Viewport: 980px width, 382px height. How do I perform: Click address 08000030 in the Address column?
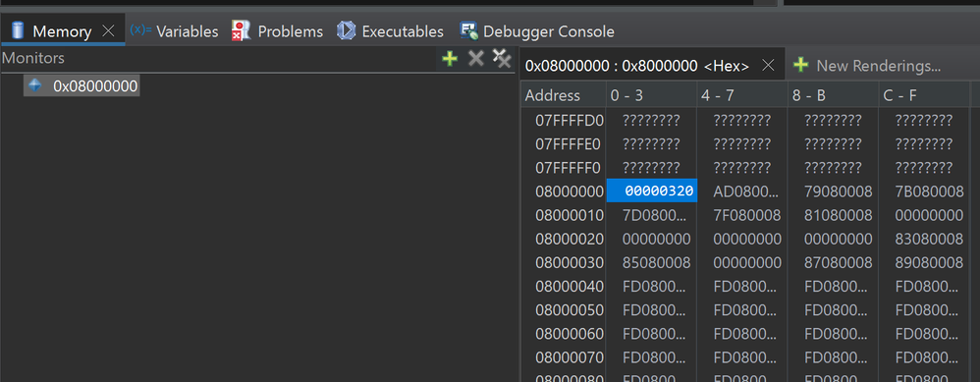click(569, 262)
